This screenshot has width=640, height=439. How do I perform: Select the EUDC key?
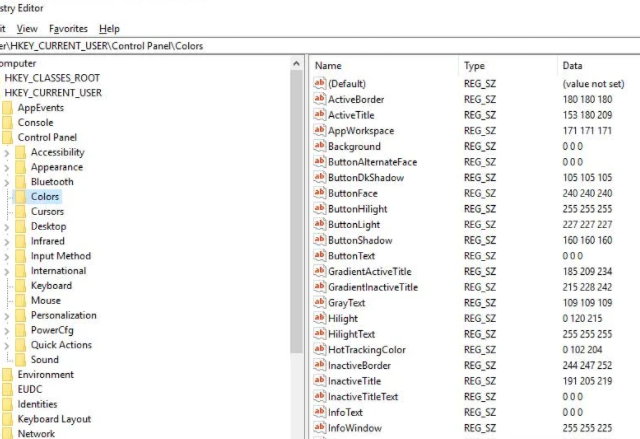[x=30, y=389]
